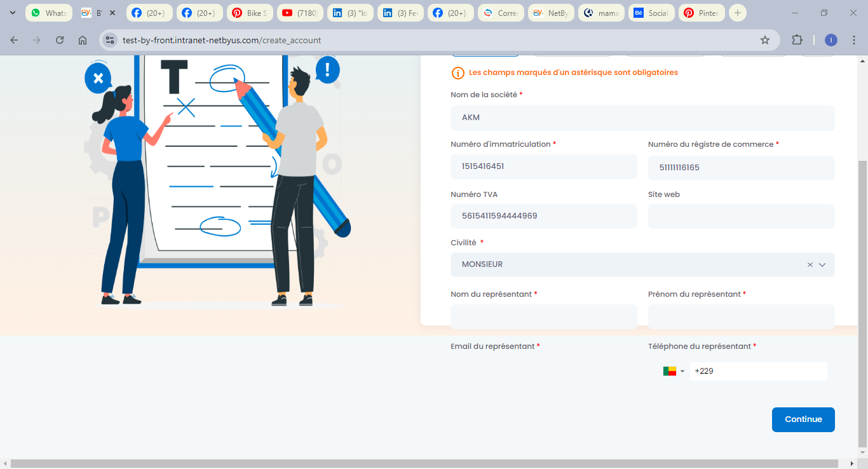Go to browser home page icon
The height and width of the screenshot is (469, 868).
(x=83, y=40)
